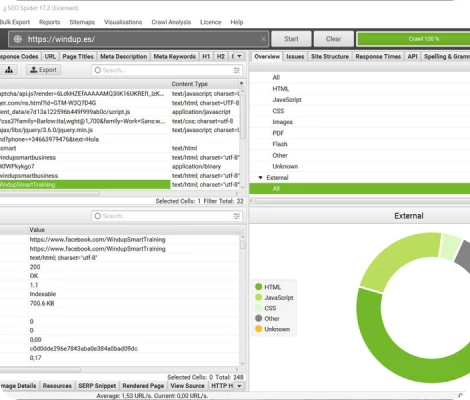The width and height of the screenshot is (470, 400).
Task: Switch to the Page Titles tab
Action: click(78, 56)
